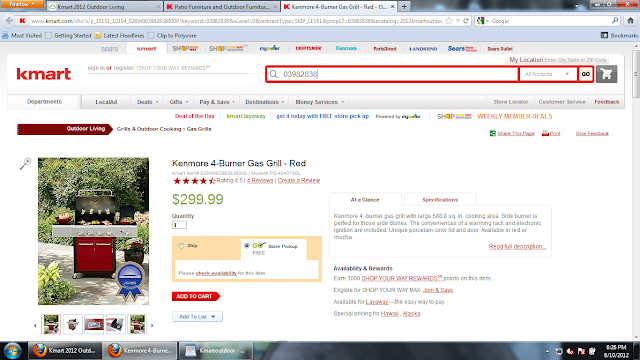
Task: Click the Quantity input field
Action: pos(179,225)
